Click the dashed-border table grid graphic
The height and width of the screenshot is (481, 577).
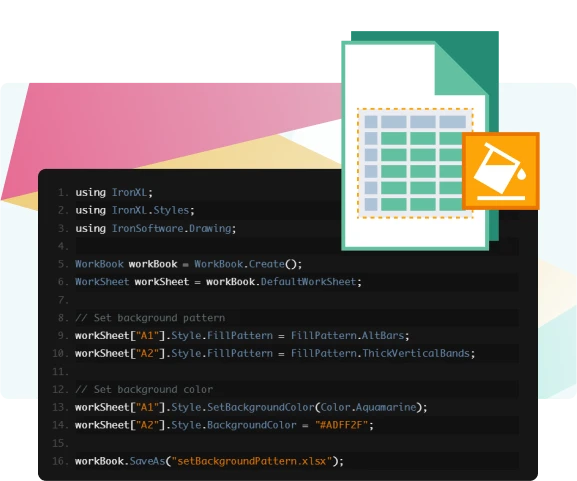(415, 163)
